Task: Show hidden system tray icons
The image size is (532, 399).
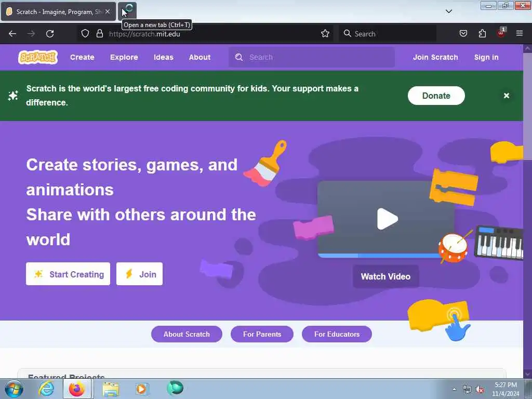Action: (x=454, y=390)
